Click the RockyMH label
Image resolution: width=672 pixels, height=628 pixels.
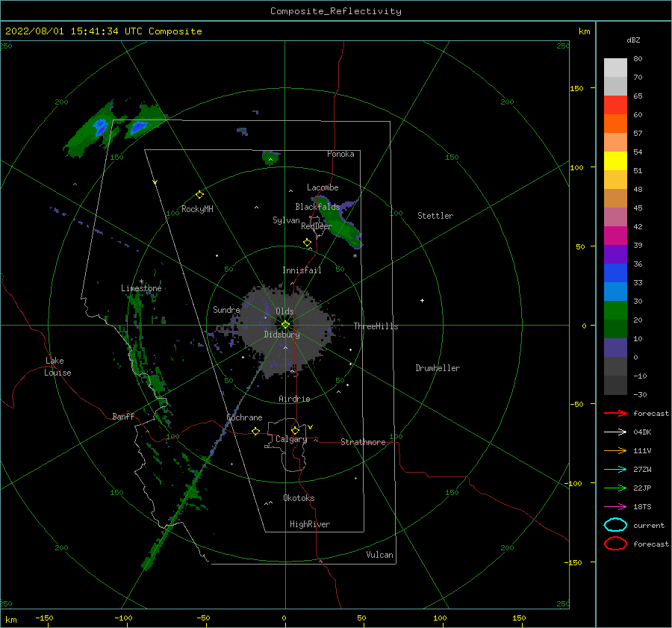[197, 209]
